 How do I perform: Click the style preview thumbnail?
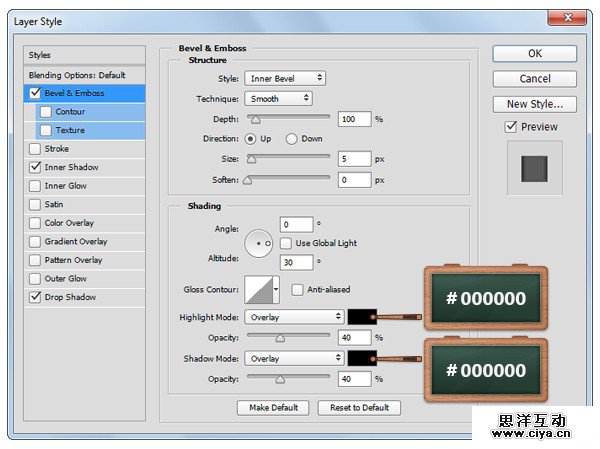click(535, 168)
